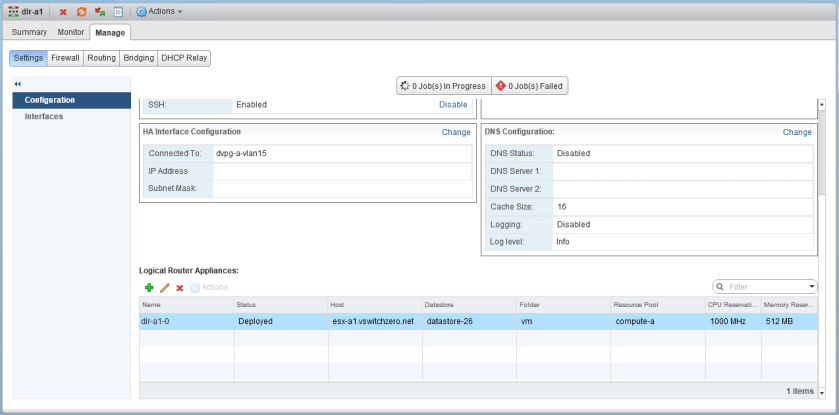The image size is (839, 415).
Task: Click the red X delete icon in top toolbar
Action: [63, 12]
